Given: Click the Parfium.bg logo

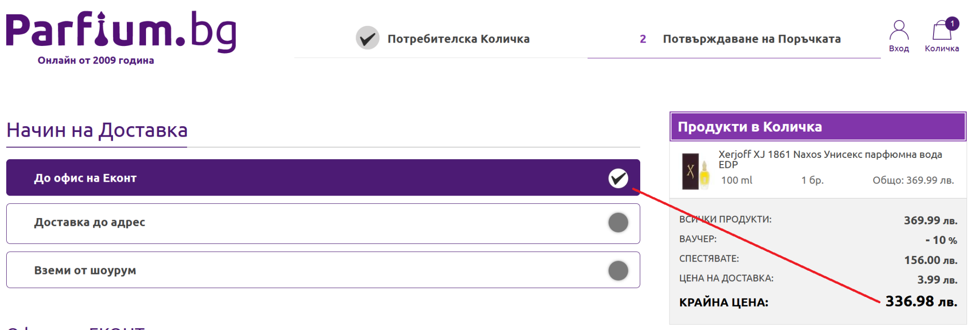Looking at the screenshot, I should click(x=121, y=32).
